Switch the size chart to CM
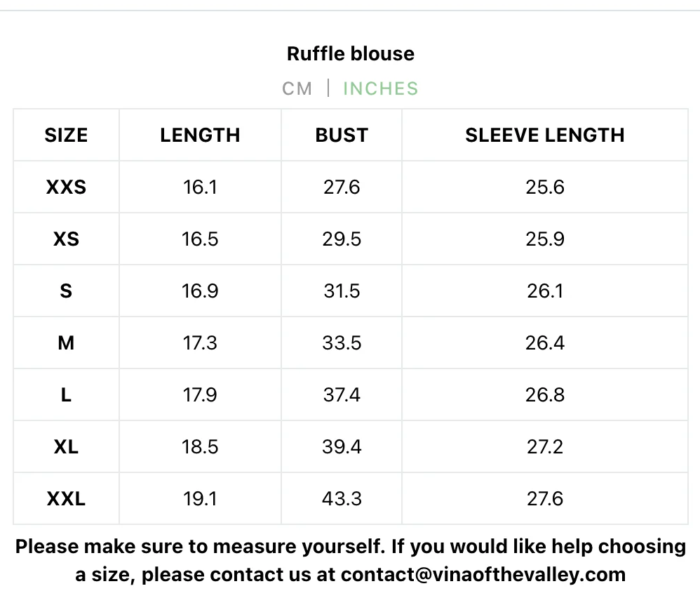The image size is (700, 598). 297,89
